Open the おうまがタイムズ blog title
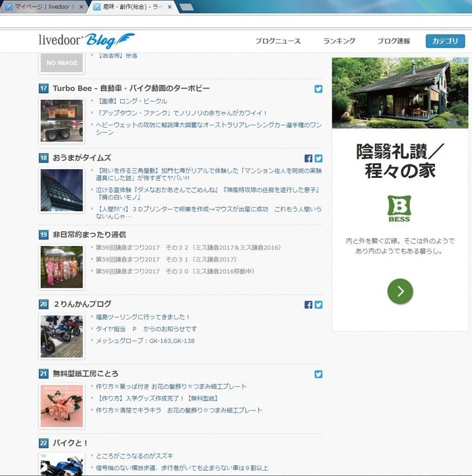This screenshot has width=472, height=476. 82,158
